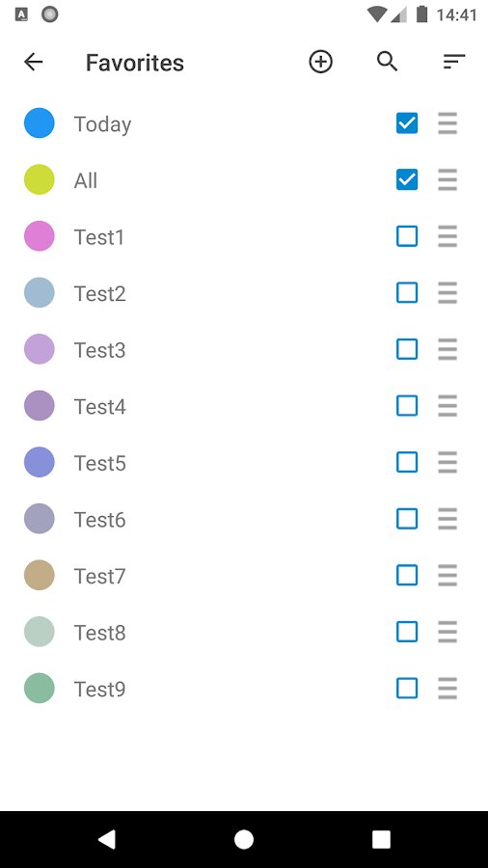Tap the reorder handle for Today
The image size is (488, 868).
click(447, 122)
